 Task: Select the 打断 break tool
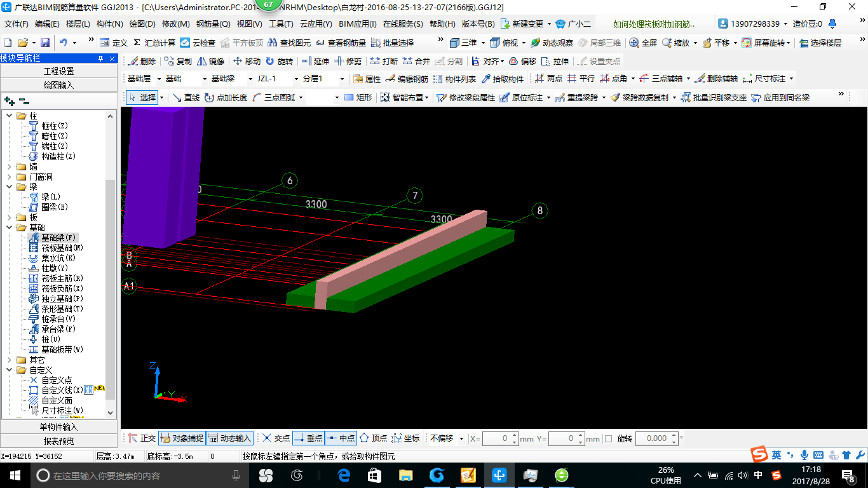point(384,62)
